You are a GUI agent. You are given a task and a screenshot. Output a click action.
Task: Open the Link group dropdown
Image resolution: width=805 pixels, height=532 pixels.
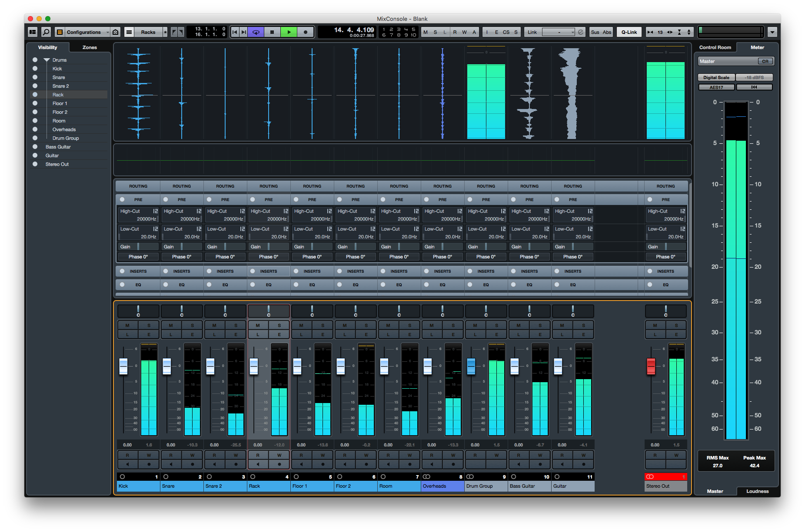(558, 32)
